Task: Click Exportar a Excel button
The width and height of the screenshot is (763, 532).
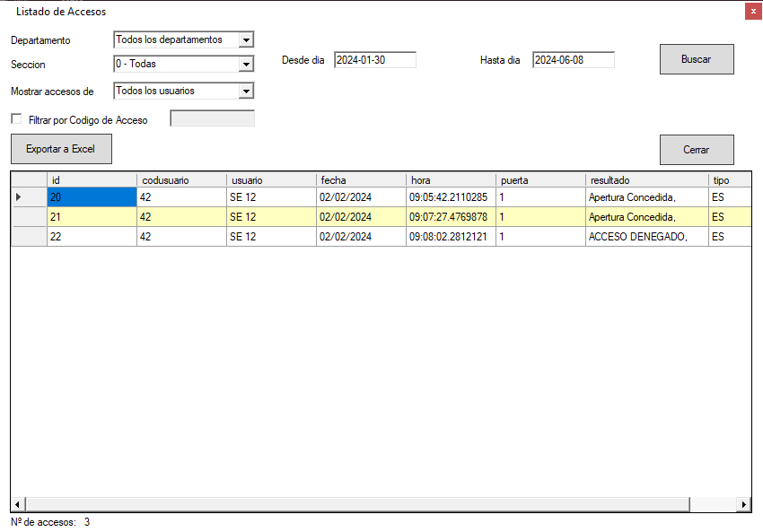Action: click(61, 149)
